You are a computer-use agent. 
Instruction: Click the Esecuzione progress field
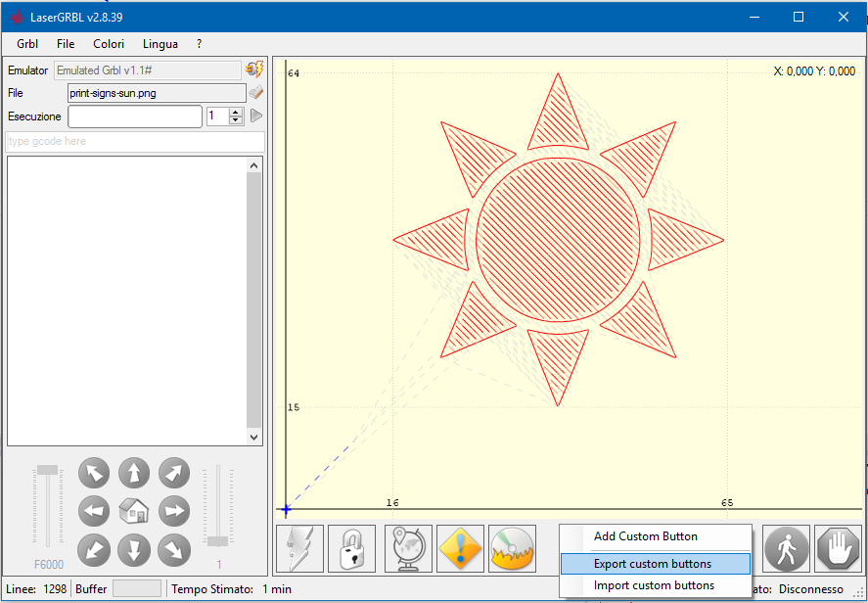pyautogui.click(x=134, y=116)
